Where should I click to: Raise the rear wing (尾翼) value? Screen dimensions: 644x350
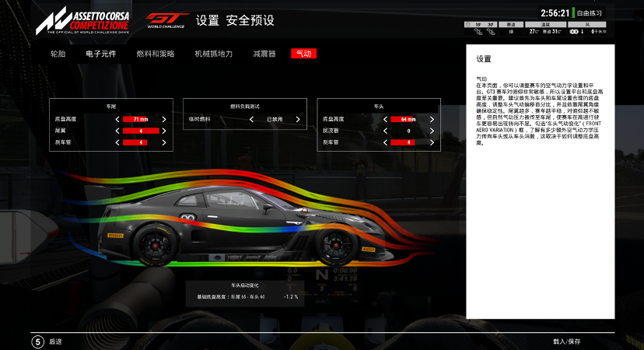click(x=164, y=131)
